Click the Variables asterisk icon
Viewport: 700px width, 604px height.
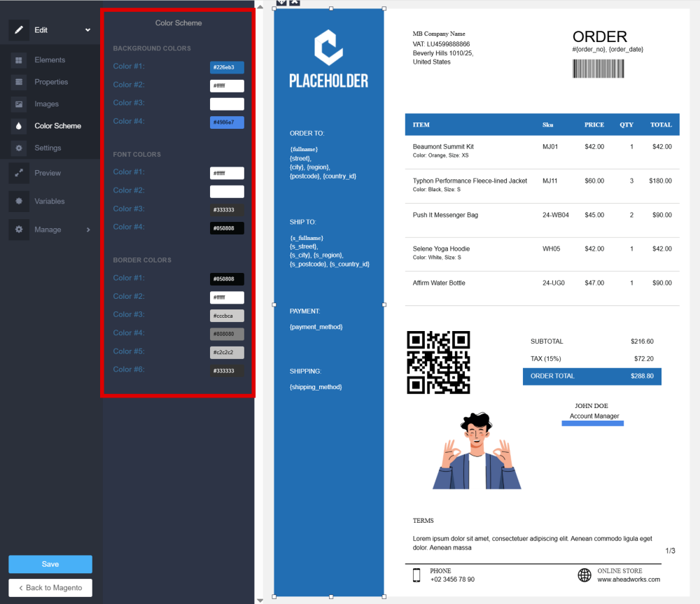[x=19, y=201]
